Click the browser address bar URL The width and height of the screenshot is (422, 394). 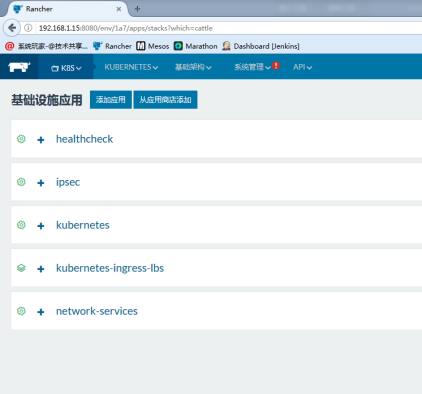click(x=126, y=28)
